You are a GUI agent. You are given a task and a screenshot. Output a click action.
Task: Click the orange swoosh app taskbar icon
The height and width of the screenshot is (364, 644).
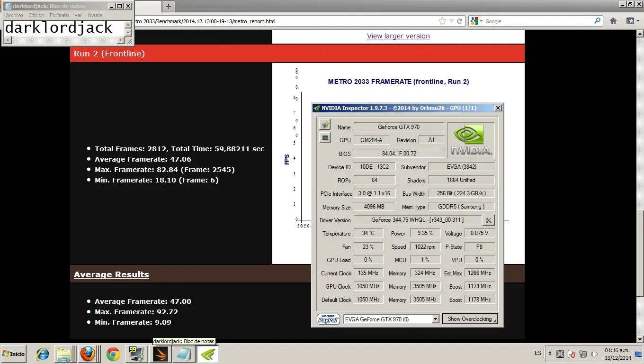click(x=160, y=354)
